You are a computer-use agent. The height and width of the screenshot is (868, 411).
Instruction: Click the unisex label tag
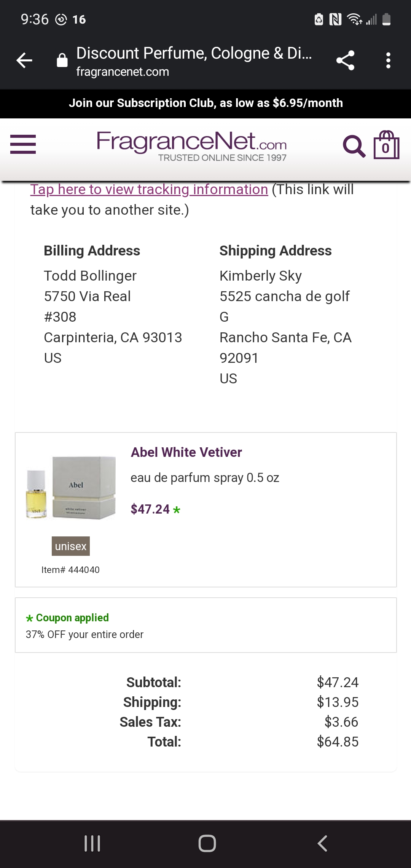click(70, 546)
